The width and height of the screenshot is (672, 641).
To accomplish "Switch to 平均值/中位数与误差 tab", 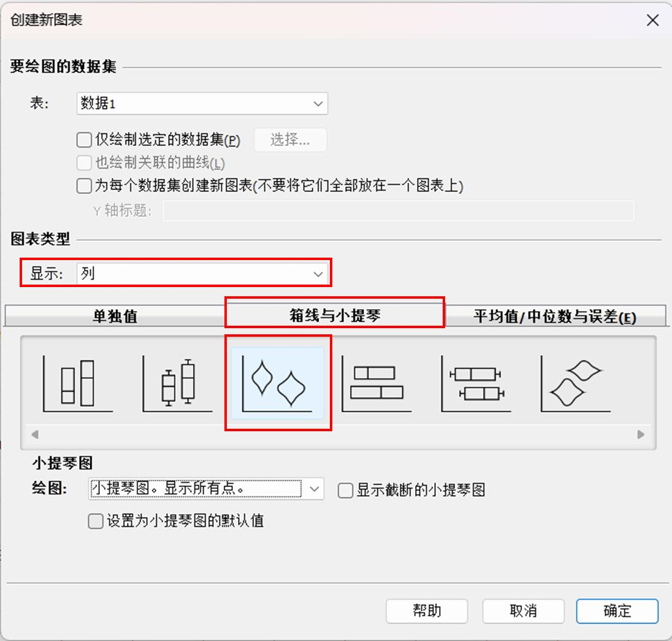I will [x=556, y=317].
